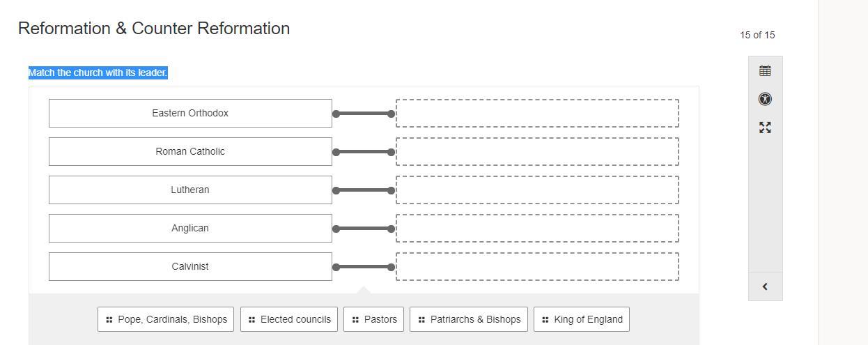Click empty answer slot beside Roman Catholic

pos(537,151)
